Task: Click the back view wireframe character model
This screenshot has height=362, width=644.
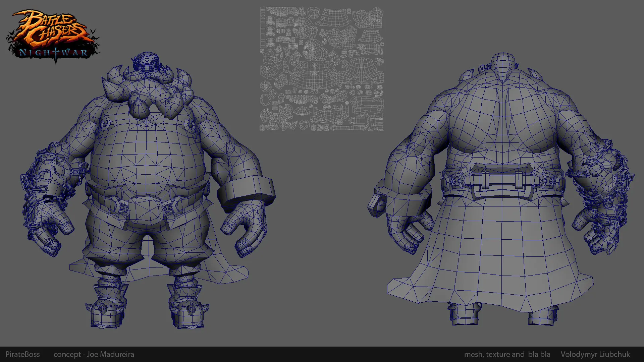Action: [501, 189]
